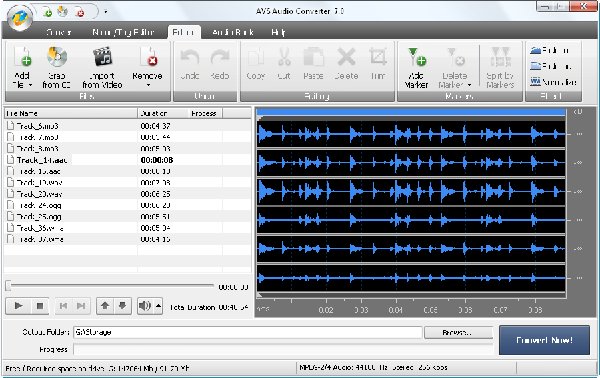The image size is (600, 378).
Task: Click the Add File icon
Action: click(x=22, y=57)
